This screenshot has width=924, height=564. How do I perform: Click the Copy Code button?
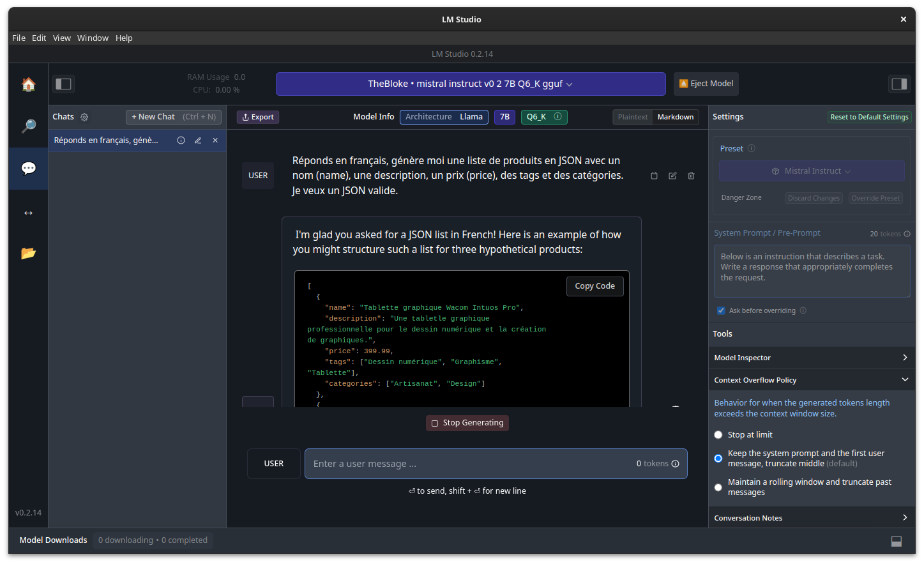pyautogui.click(x=595, y=286)
